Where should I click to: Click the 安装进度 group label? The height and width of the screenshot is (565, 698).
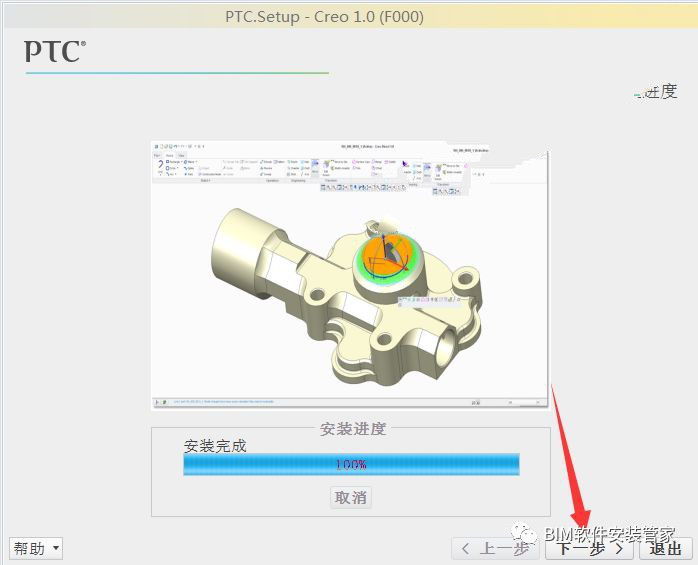[x=353, y=429]
